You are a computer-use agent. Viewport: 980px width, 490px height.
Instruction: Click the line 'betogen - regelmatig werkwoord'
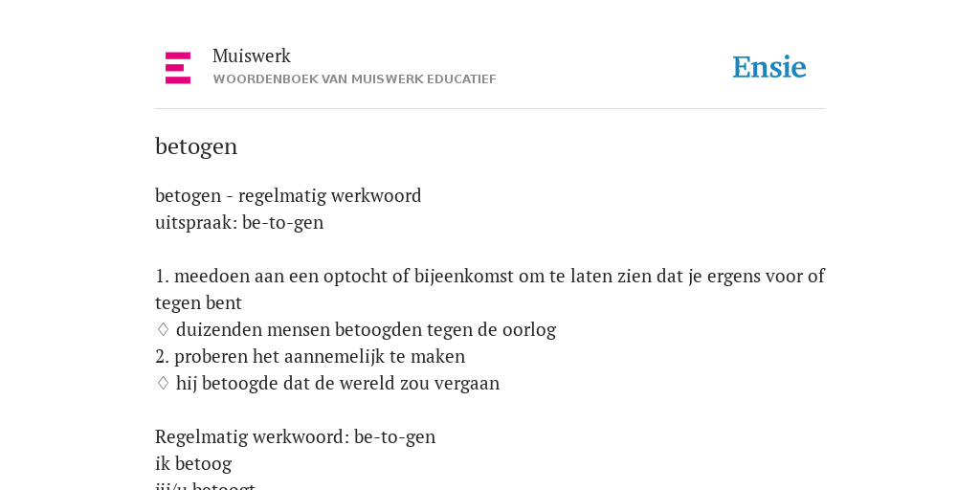[x=288, y=195]
